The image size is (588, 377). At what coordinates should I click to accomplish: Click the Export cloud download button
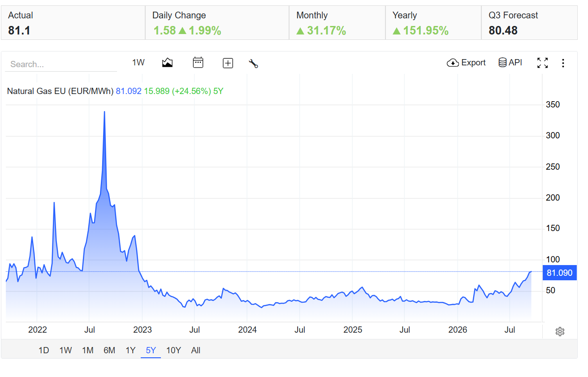pyautogui.click(x=466, y=63)
